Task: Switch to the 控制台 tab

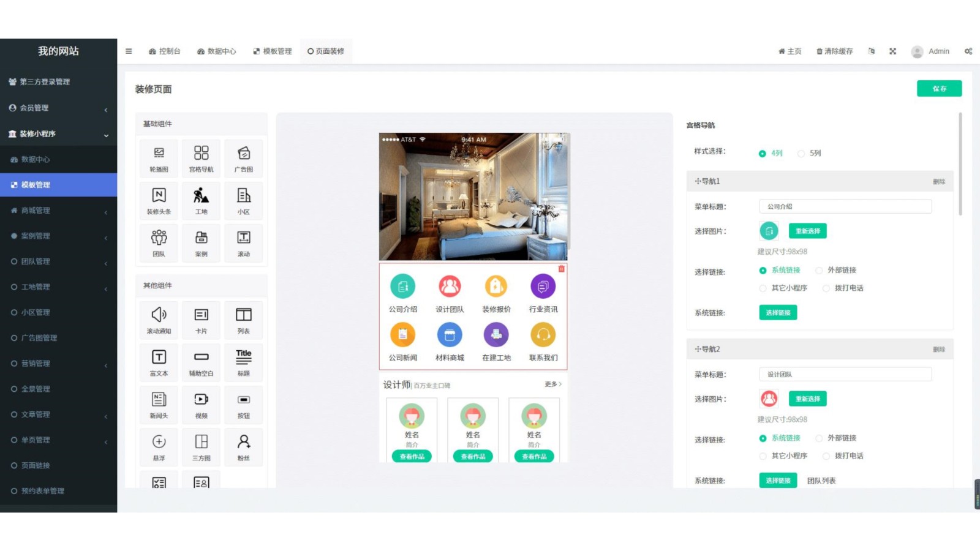Action: point(164,51)
